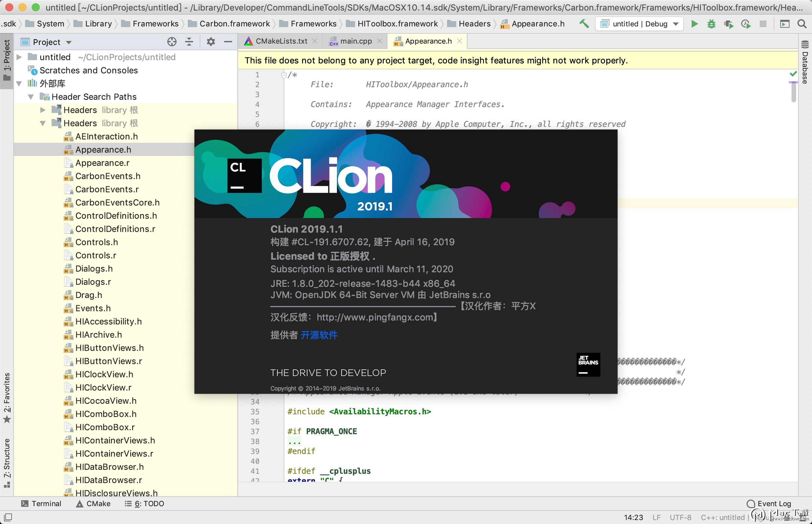
Task: Click the terminal window toolbar icon
Action: 785,24
